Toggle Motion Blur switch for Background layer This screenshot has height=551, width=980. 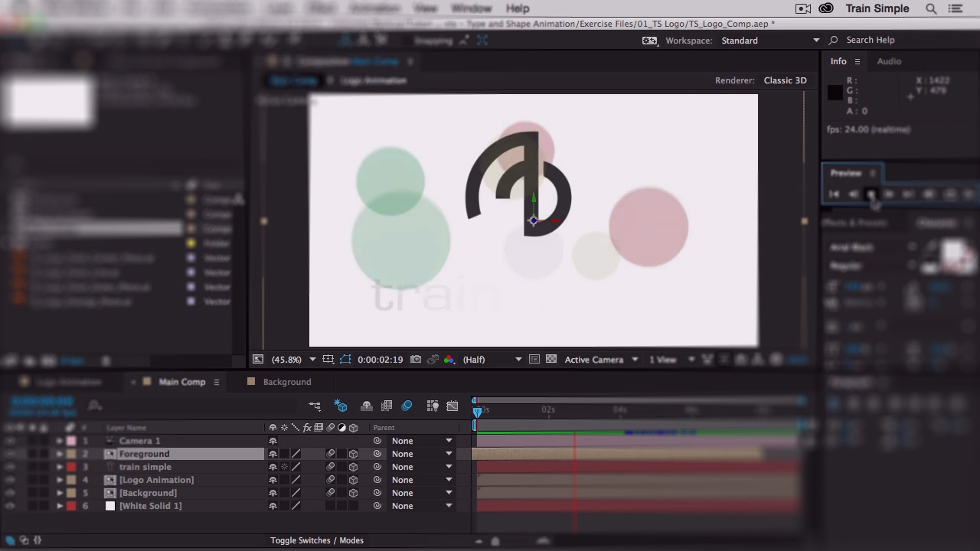pos(331,493)
